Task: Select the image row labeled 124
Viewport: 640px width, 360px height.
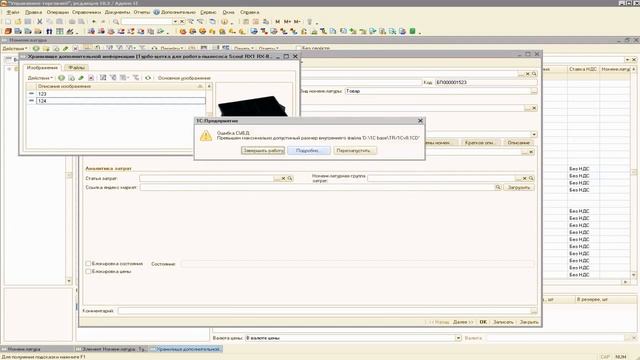Action: point(117,101)
